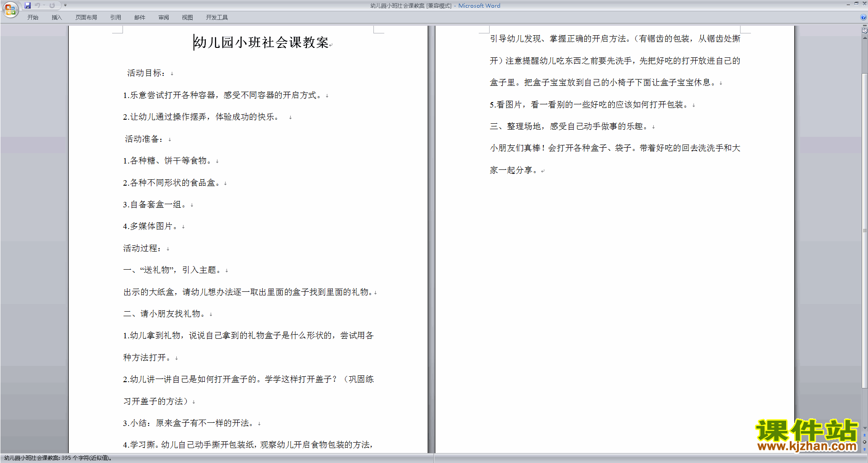
Task: Click the heading 活动准备：
Action: tap(145, 139)
